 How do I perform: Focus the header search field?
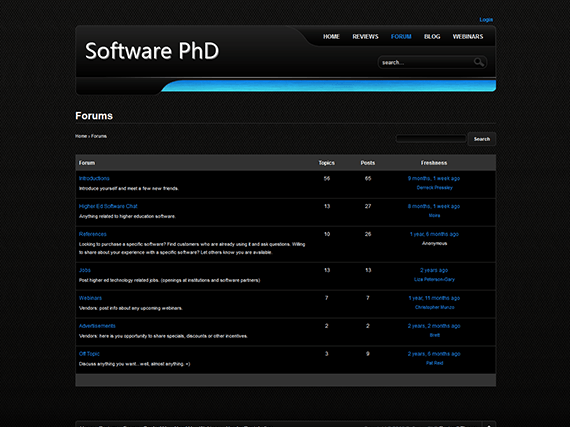pyautogui.click(x=426, y=63)
